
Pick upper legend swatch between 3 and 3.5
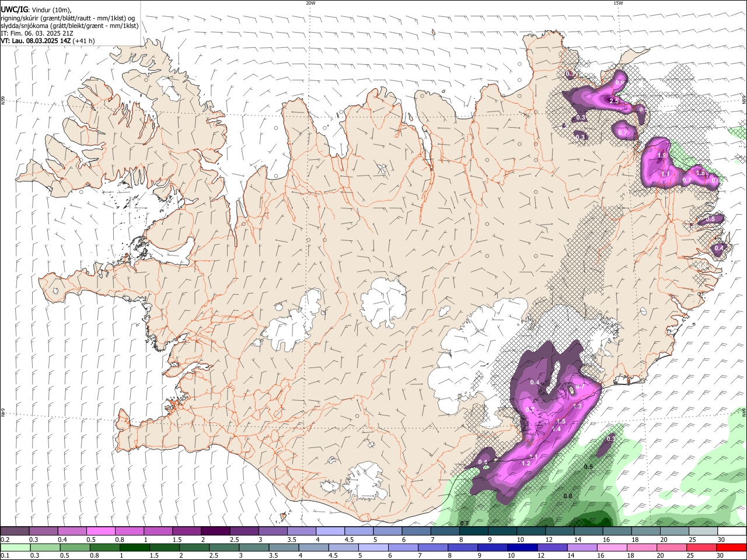coord(273,531)
